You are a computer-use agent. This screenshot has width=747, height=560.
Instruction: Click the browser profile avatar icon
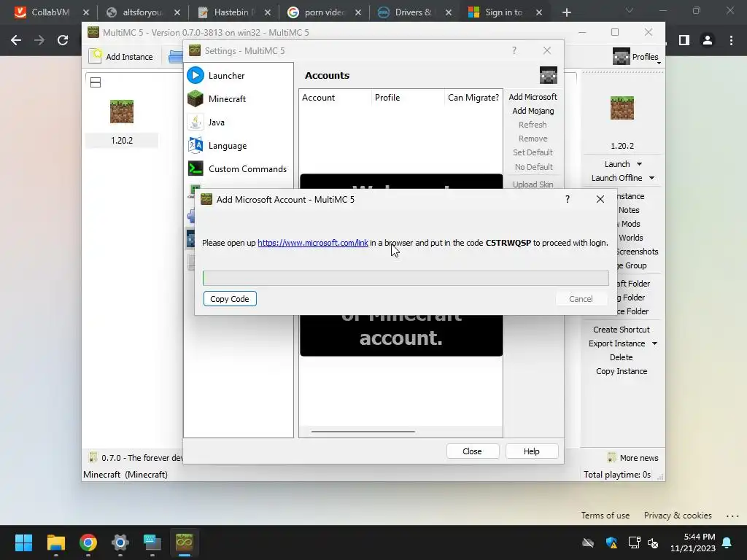pos(708,41)
